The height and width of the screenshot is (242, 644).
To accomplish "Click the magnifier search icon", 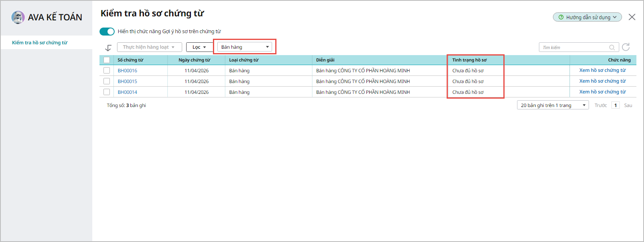I will [x=612, y=48].
